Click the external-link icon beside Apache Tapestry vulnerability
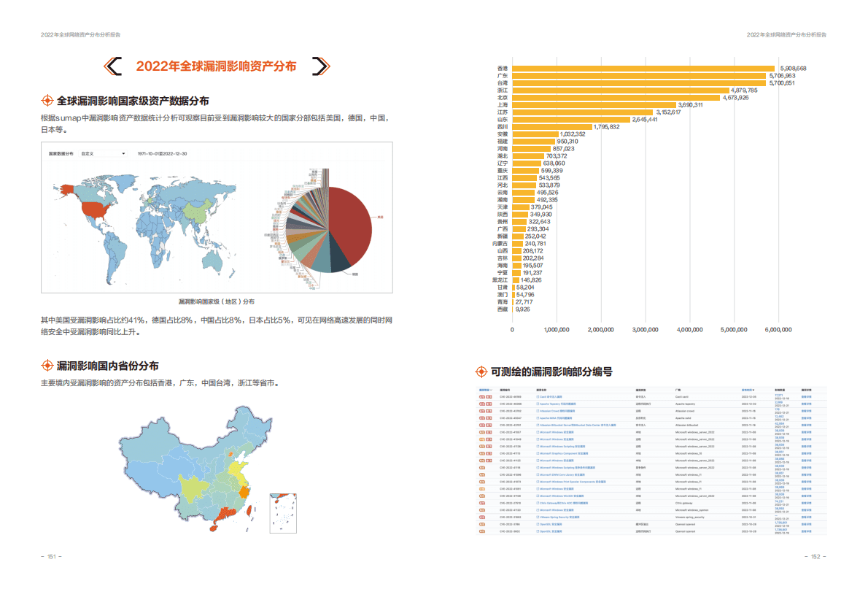 point(537,404)
